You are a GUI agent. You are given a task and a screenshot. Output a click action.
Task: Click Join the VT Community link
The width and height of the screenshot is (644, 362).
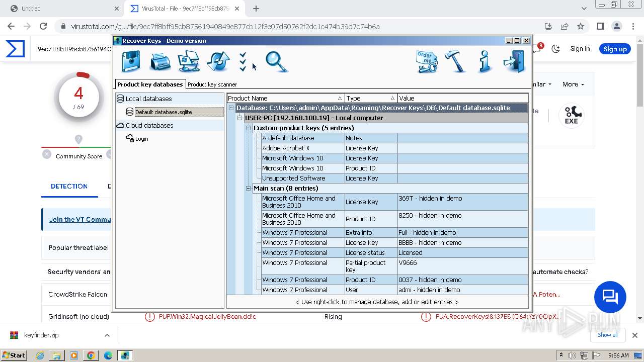(79, 219)
